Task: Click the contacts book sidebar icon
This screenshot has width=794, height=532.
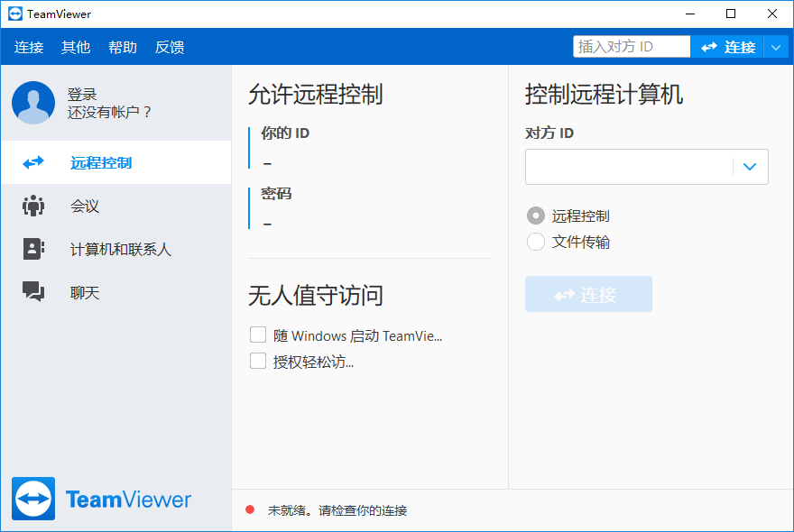Action: (x=33, y=249)
